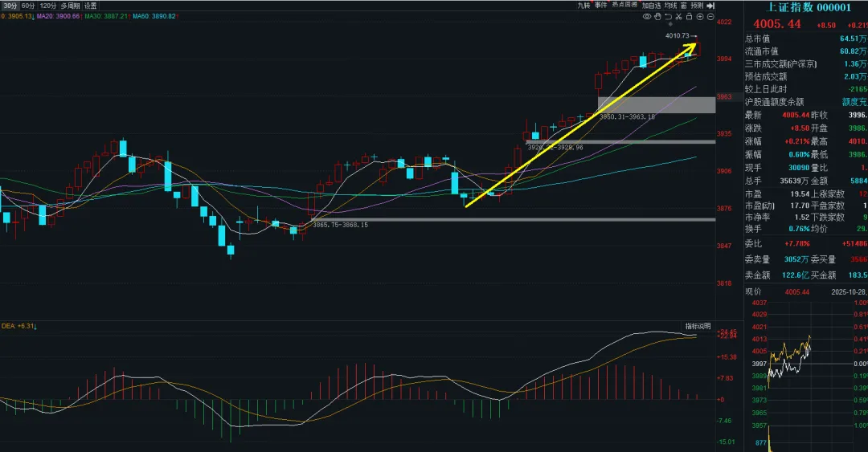The width and height of the screenshot is (868, 452).
Task: Click the 现手 30090 value
Action: [800, 168]
